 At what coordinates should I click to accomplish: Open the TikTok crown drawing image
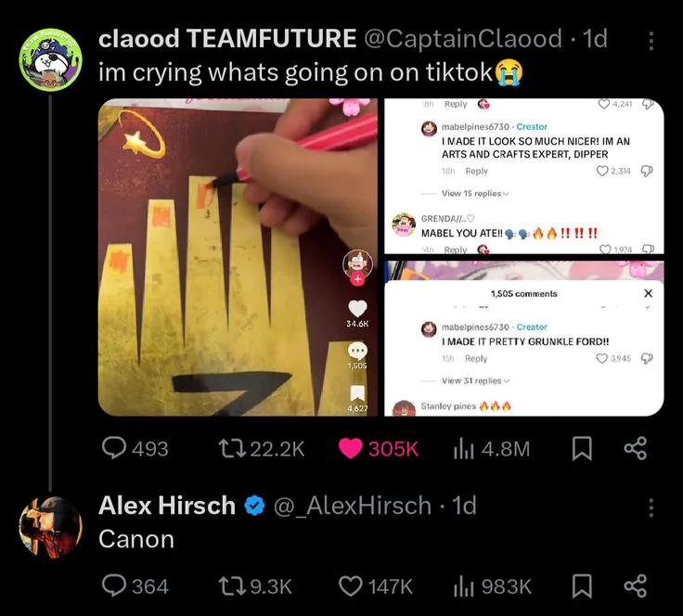[x=238, y=257]
